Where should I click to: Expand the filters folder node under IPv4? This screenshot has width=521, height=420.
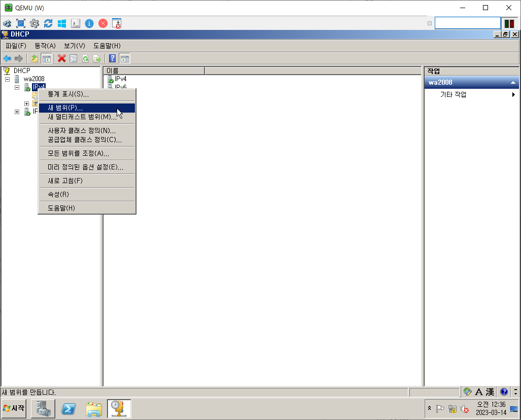coord(26,103)
